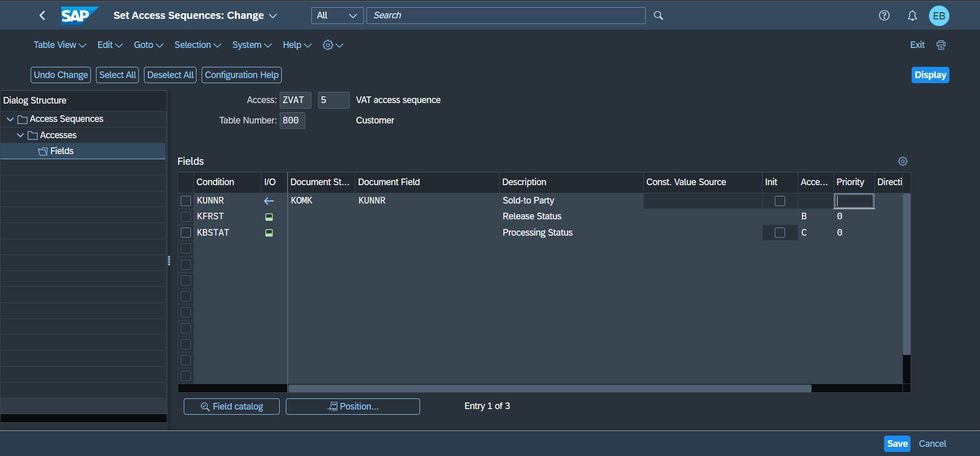This screenshot has width=980, height=456.
Task: Click the Access Sequences folder icon
Action: (22, 119)
